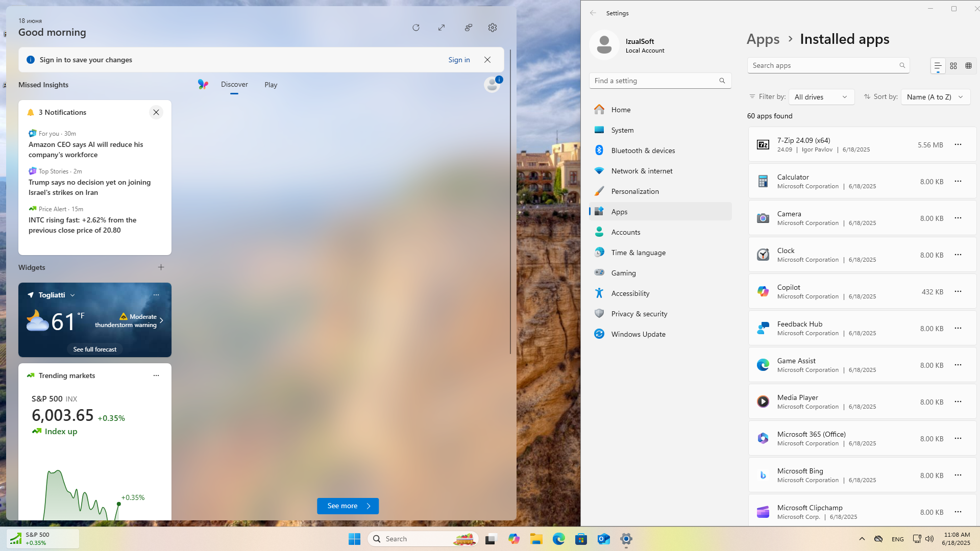Dismiss the sign-in banner
The width and height of the screenshot is (980, 551).
click(487, 60)
